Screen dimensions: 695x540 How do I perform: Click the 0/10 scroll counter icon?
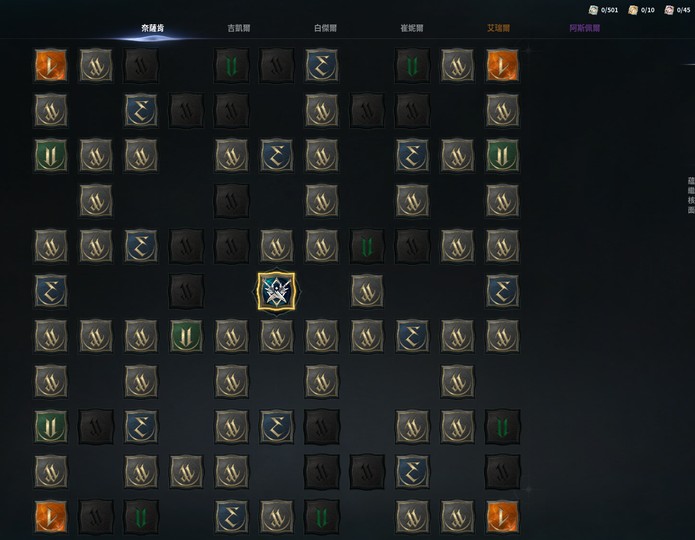633,10
